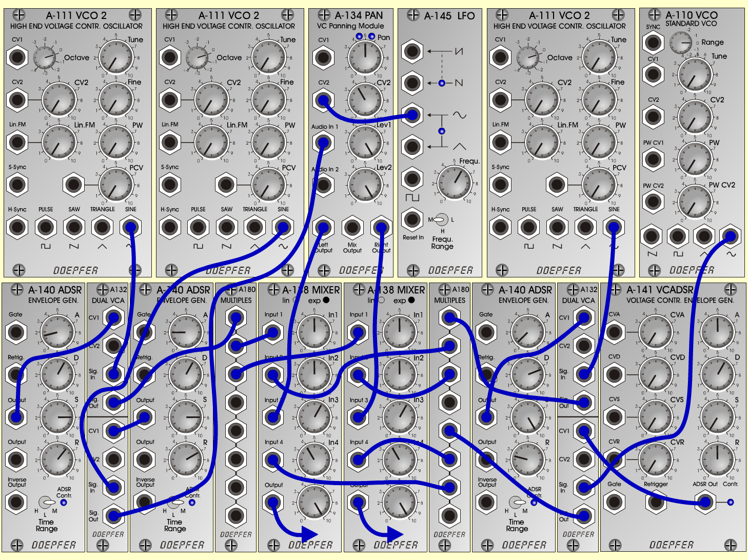Viewport: 748px width, 560px height.
Task: Click the Left Output jack on A-134 PAN
Action: [323, 227]
